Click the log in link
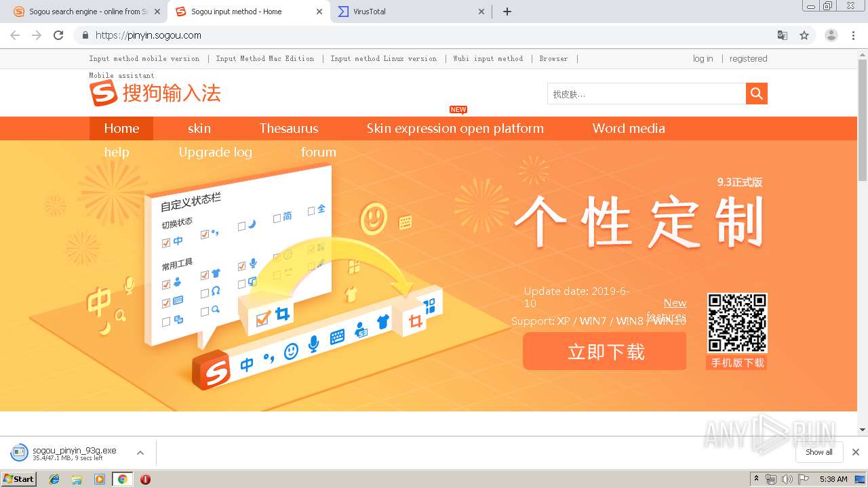The height and width of the screenshot is (488, 868). (703, 59)
